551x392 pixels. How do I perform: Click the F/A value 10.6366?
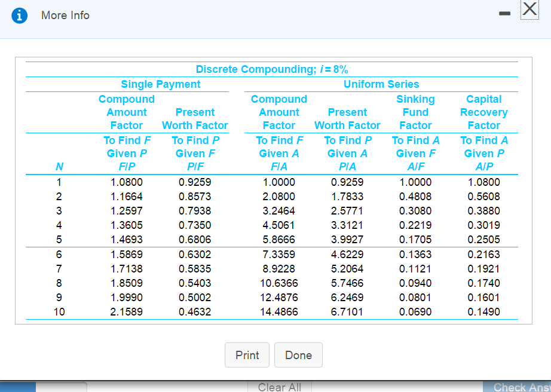[x=279, y=283]
